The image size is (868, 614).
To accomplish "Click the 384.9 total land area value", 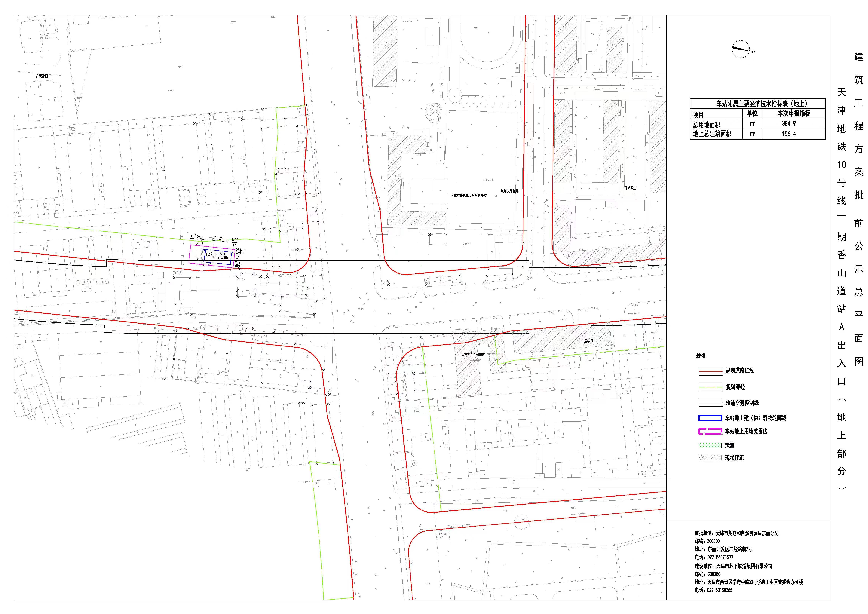I will coord(789,124).
